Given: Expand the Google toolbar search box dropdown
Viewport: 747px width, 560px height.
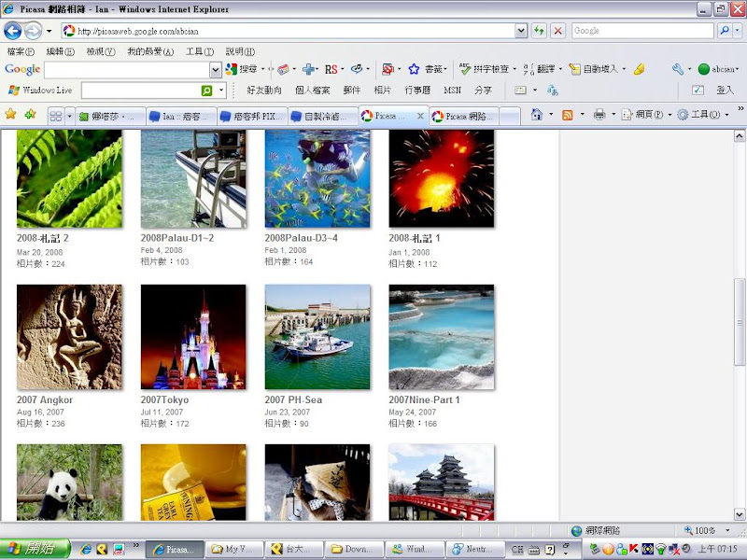Looking at the screenshot, I should 216,69.
